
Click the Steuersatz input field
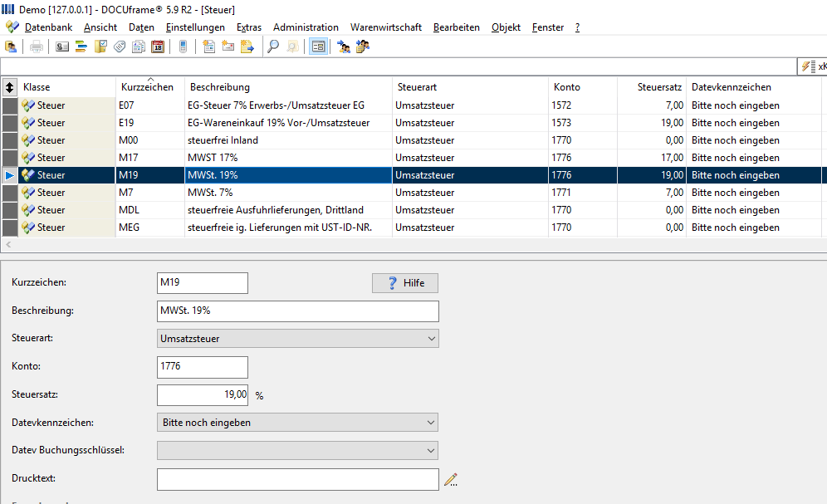[203, 395]
